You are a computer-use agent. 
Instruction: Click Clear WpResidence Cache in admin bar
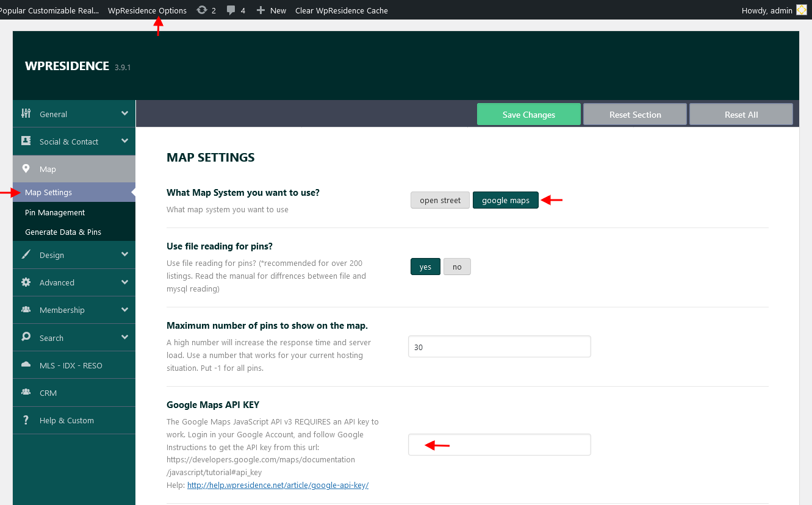(x=342, y=10)
